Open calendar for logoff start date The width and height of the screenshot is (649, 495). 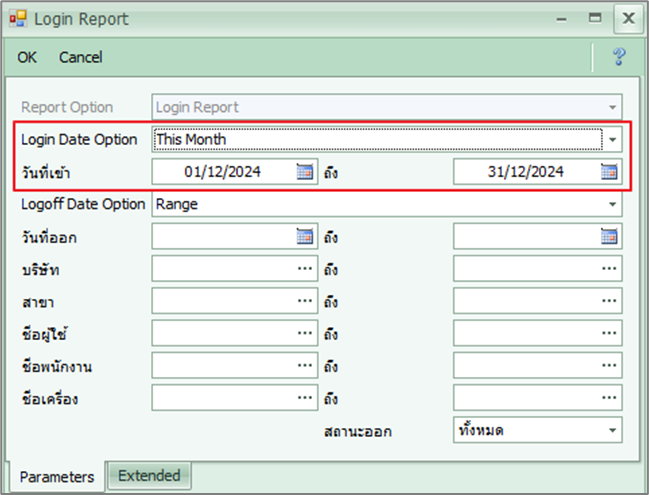tap(305, 237)
